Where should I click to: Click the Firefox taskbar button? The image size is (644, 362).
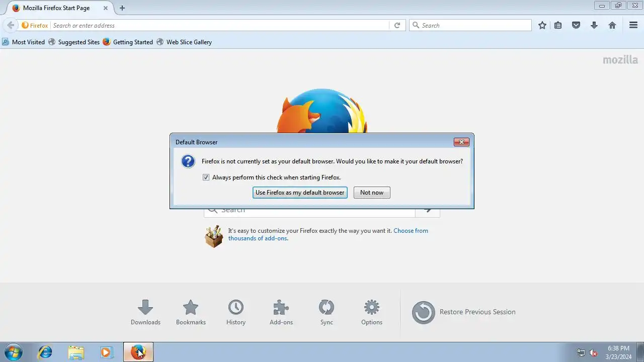(x=138, y=352)
